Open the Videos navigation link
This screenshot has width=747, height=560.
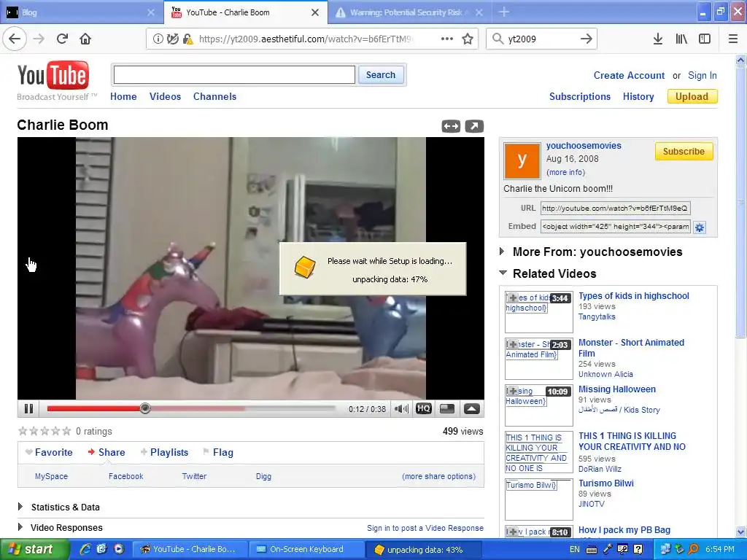165,97
